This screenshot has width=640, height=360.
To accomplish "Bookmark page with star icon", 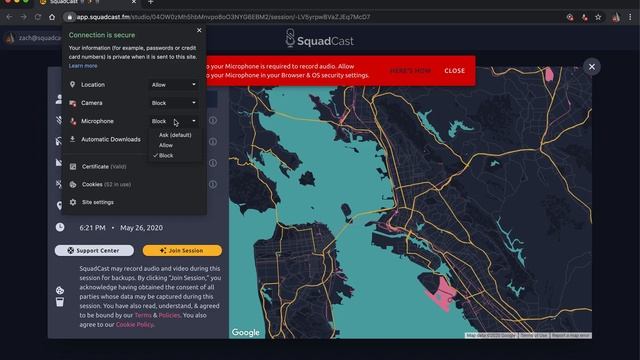I will 598,17.
